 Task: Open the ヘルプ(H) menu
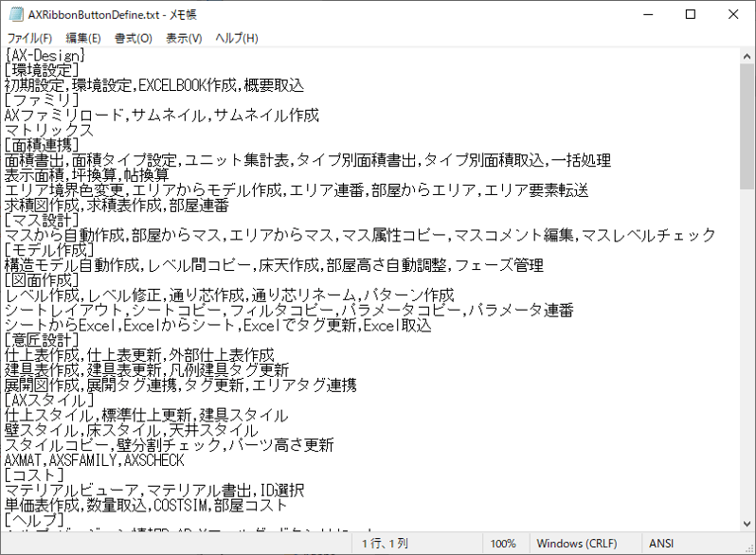pos(236,38)
